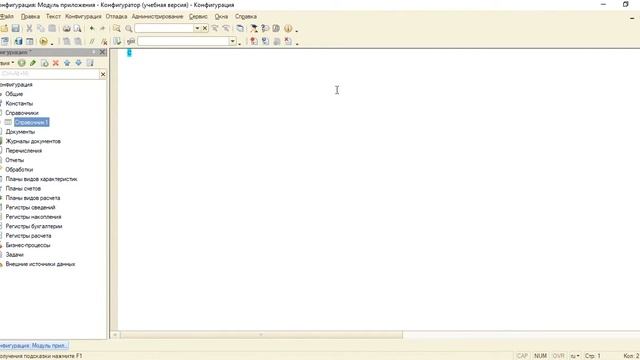
Task: Open the Администрирование menu
Action: (158, 16)
